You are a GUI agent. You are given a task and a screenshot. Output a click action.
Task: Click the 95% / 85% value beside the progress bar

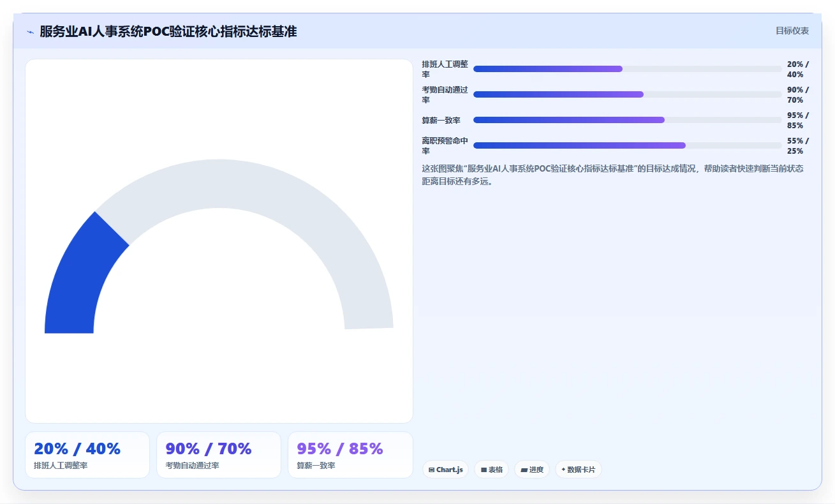(x=798, y=121)
